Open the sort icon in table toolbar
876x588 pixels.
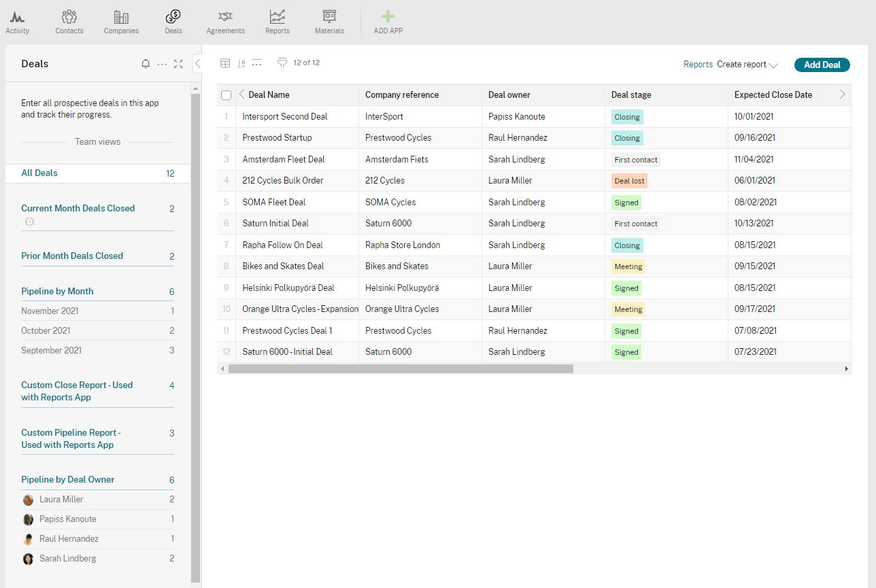241,63
